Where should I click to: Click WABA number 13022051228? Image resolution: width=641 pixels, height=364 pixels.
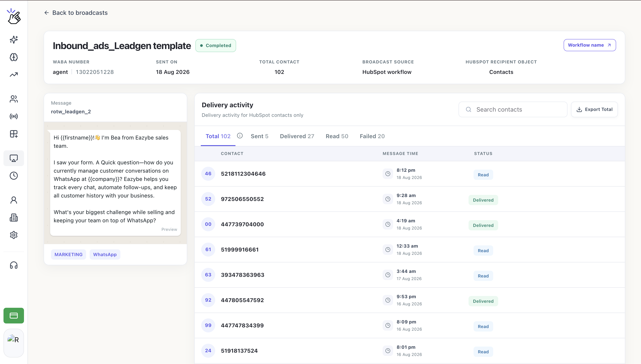click(x=95, y=72)
